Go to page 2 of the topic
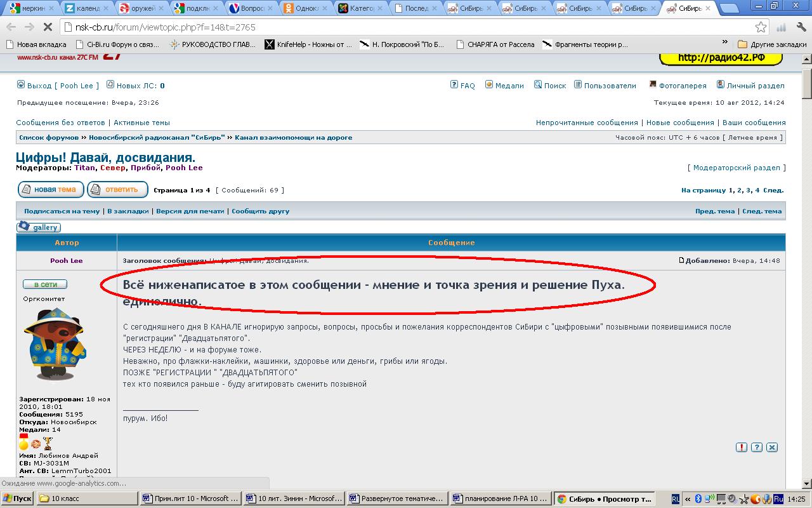Screen dimensions: 812x508 (740, 190)
